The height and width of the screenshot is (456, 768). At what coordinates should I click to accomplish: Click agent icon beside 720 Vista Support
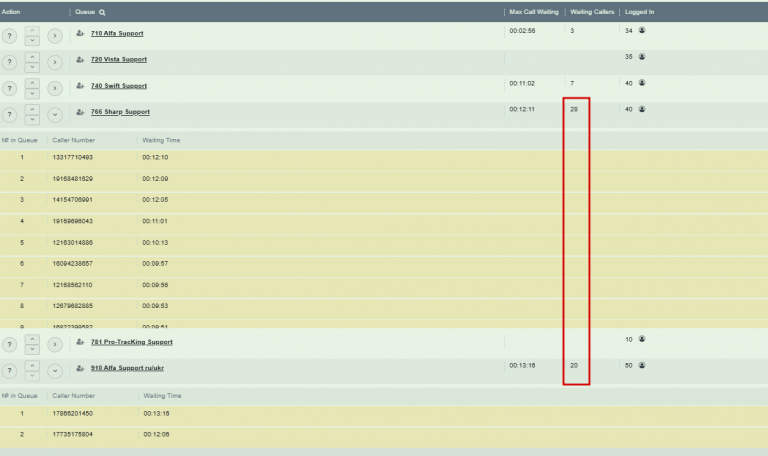click(80, 59)
